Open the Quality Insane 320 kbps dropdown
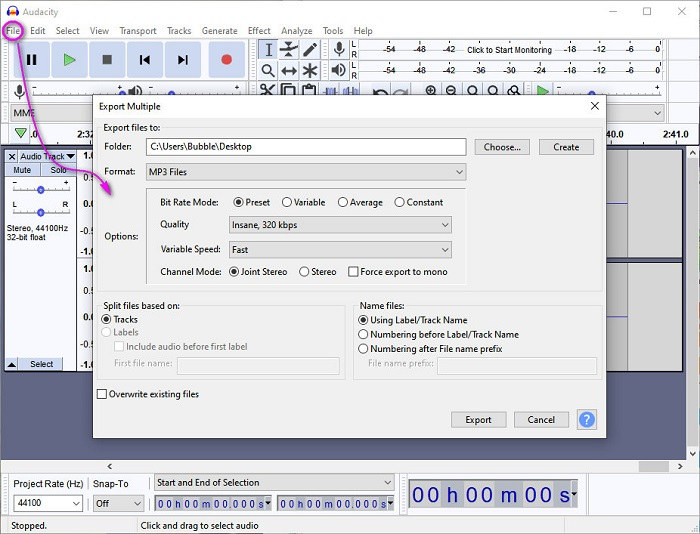 pyautogui.click(x=340, y=225)
